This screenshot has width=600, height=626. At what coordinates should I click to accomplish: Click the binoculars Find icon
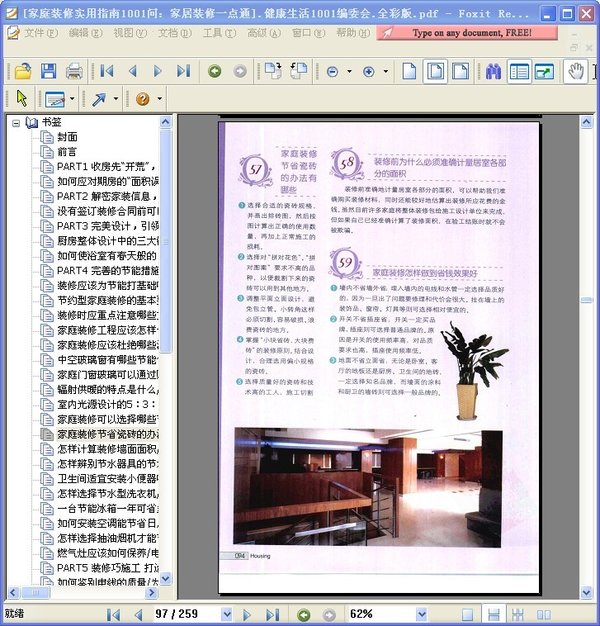tap(493, 71)
